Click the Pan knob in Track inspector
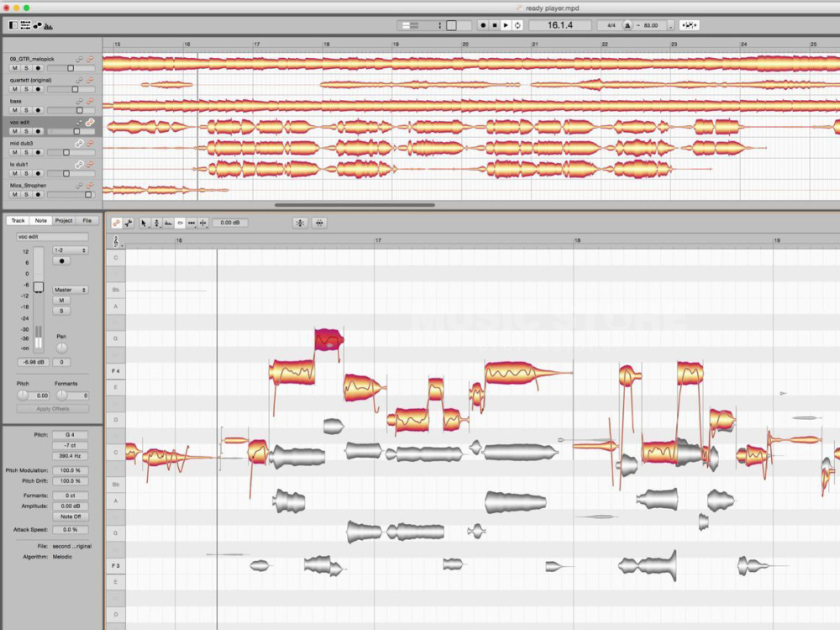Image resolution: width=840 pixels, height=630 pixels. [x=61, y=349]
